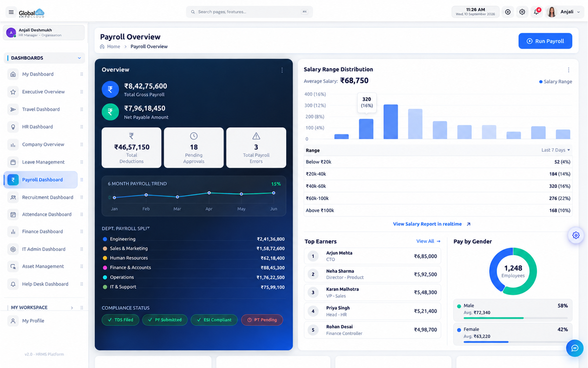Click Travel Dashboard plane icon
The image size is (588, 368).
[13, 109]
